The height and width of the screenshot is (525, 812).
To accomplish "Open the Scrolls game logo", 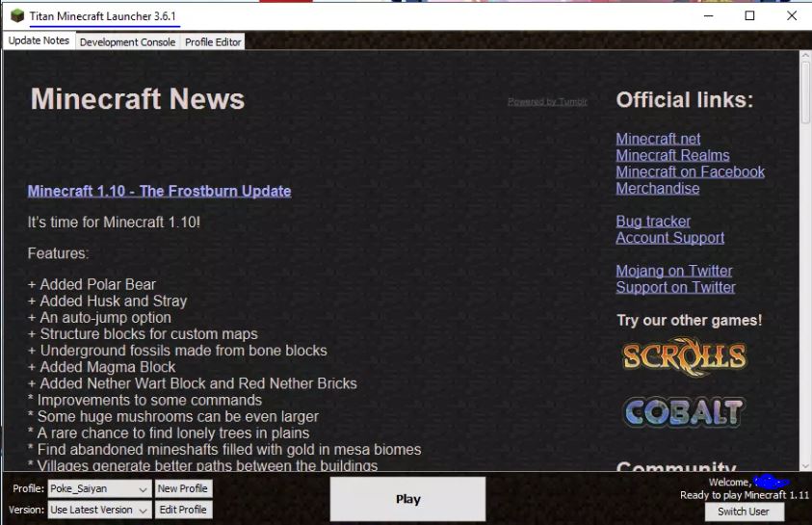I will point(684,356).
